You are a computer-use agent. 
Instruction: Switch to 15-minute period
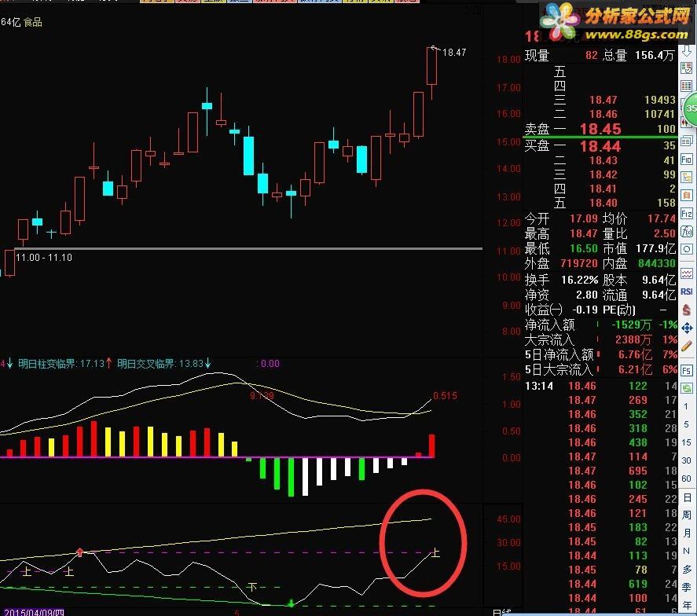click(686, 442)
